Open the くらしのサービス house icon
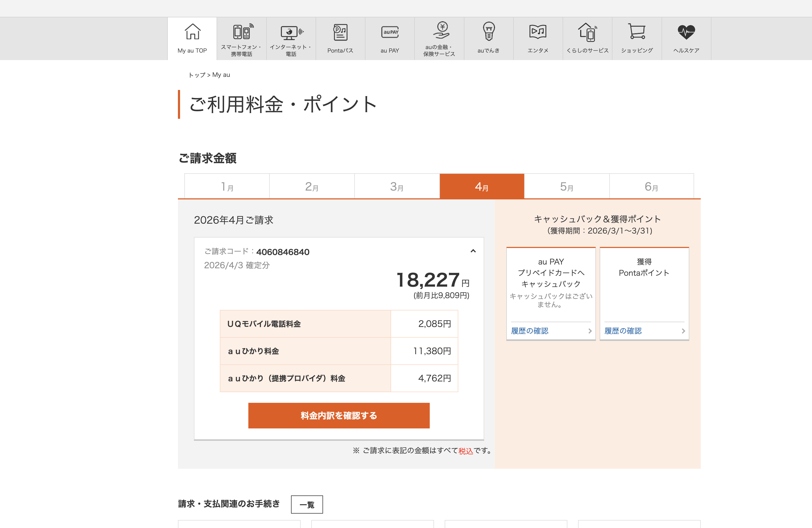The height and width of the screenshot is (528, 812). tap(587, 32)
